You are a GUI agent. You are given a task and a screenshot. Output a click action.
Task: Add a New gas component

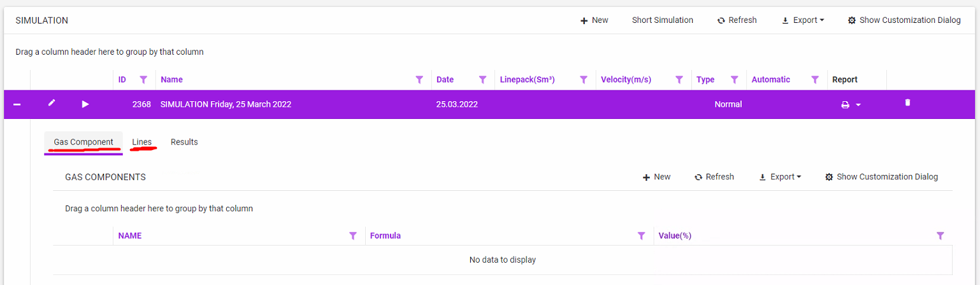pos(656,177)
